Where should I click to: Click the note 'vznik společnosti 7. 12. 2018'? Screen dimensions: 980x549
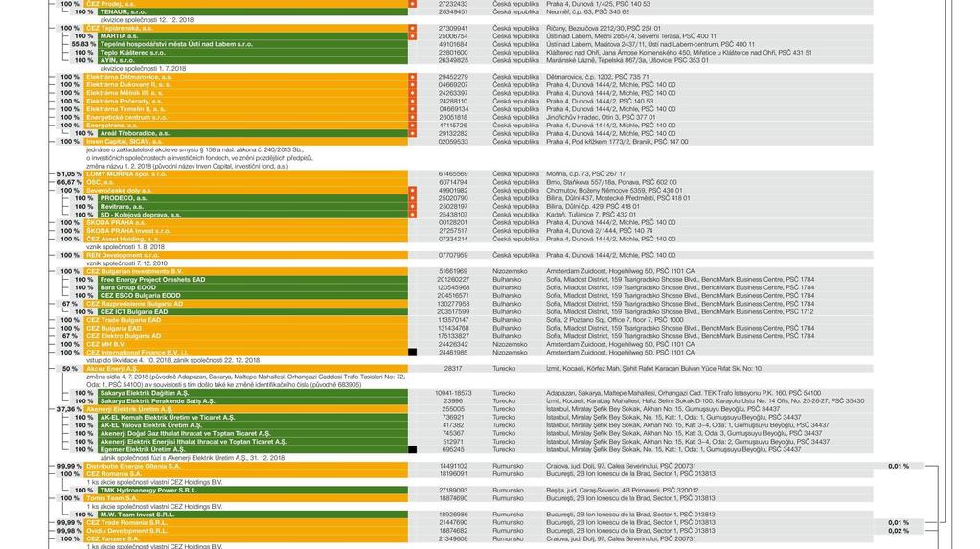pyautogui.click(x=126, y=263)
